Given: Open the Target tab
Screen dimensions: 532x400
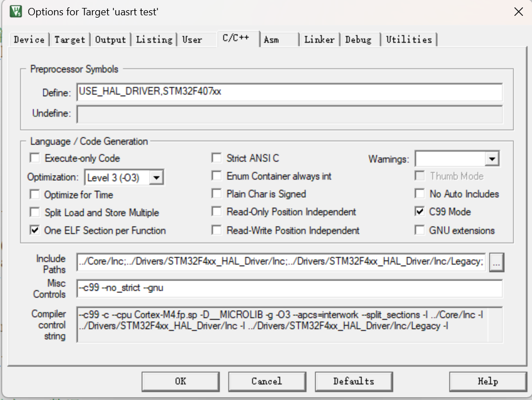Looking at the screenshot, I should tap(70, 40).
